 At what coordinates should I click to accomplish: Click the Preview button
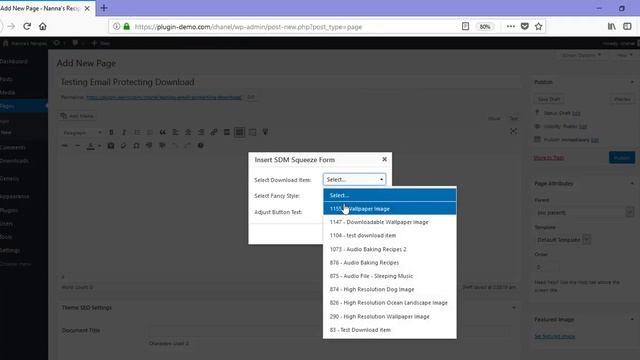622,99
